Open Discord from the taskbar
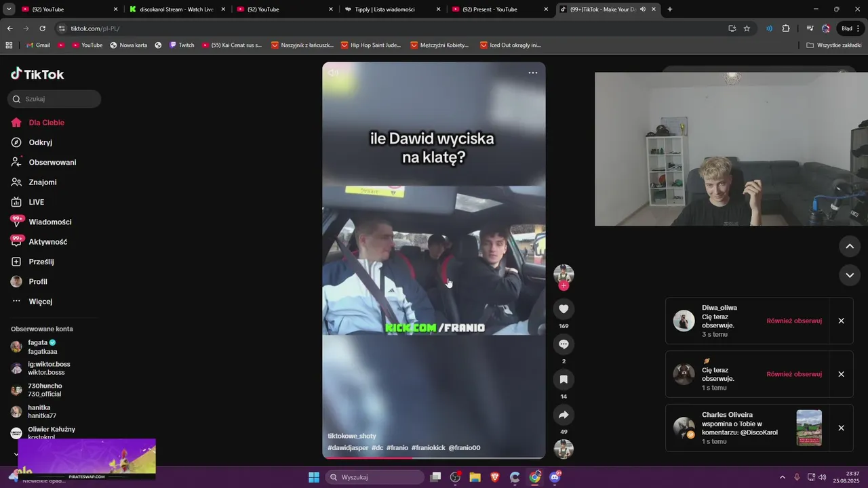 [555, 477]
